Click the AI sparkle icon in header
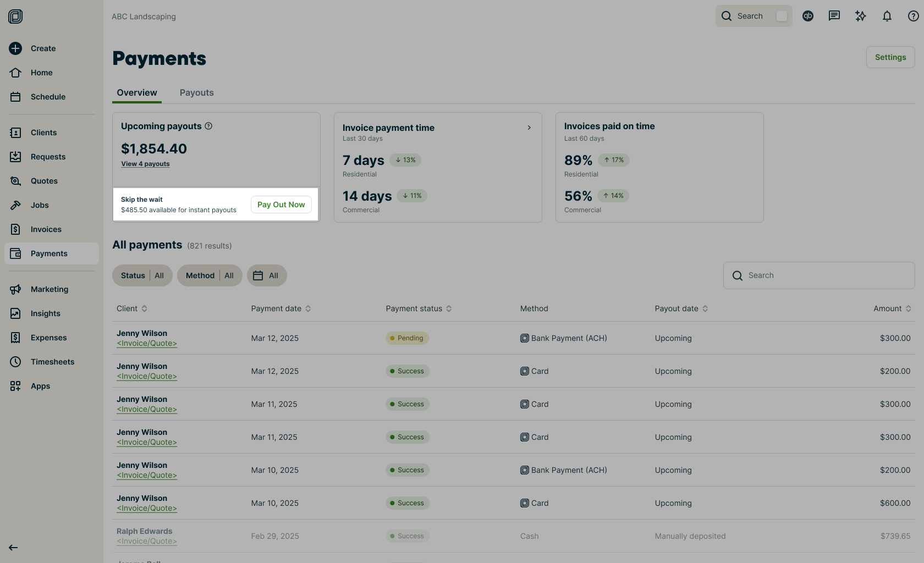 (x=861, y=16)
